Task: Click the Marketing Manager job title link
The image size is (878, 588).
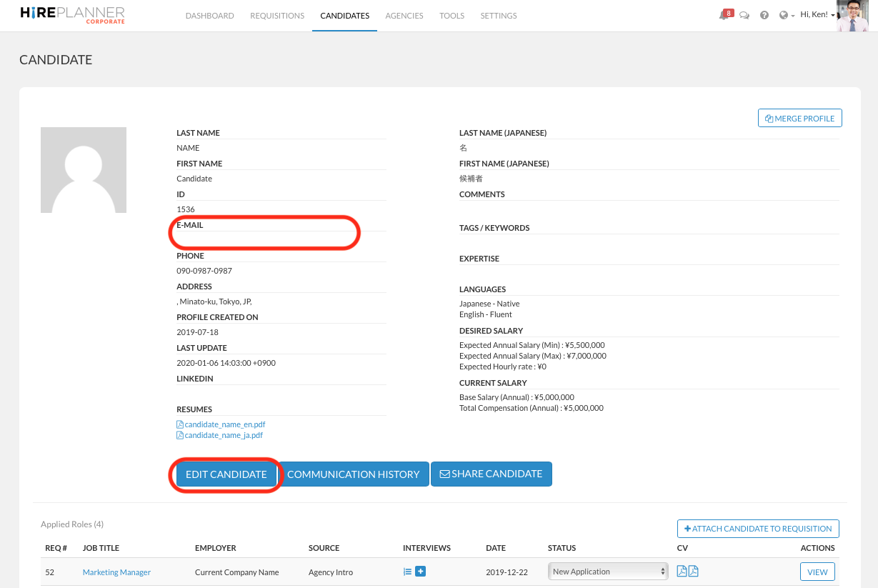Action: click(116, 572)
